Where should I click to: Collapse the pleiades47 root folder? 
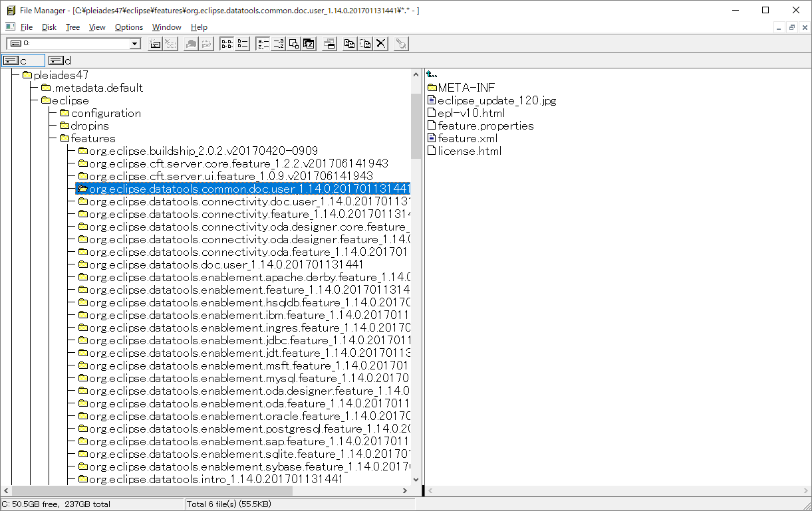pos(27,74)
